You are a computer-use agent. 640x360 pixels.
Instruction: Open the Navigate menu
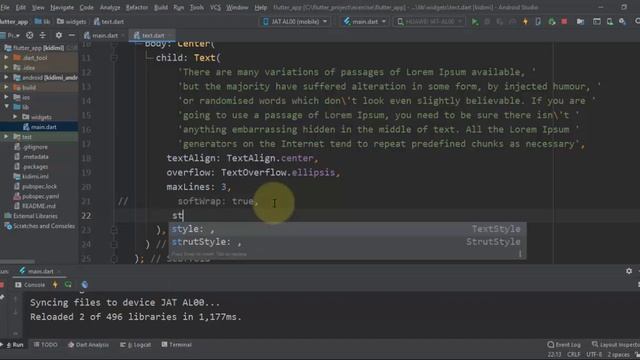62,7
